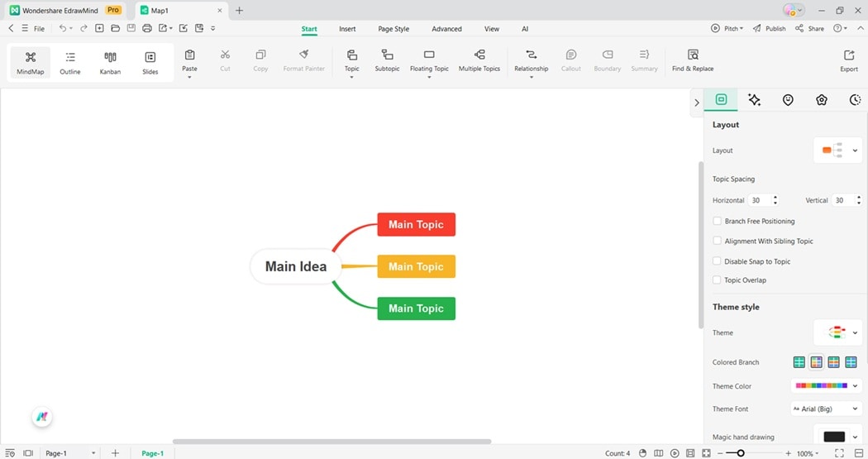Image resolution: width=868 pixels, height=459 pixels.
Task: Select the red Main Topic node
Action: point(417,224)
